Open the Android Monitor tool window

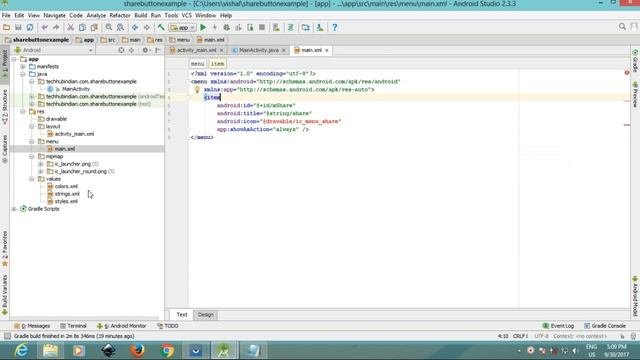point(122,326)
